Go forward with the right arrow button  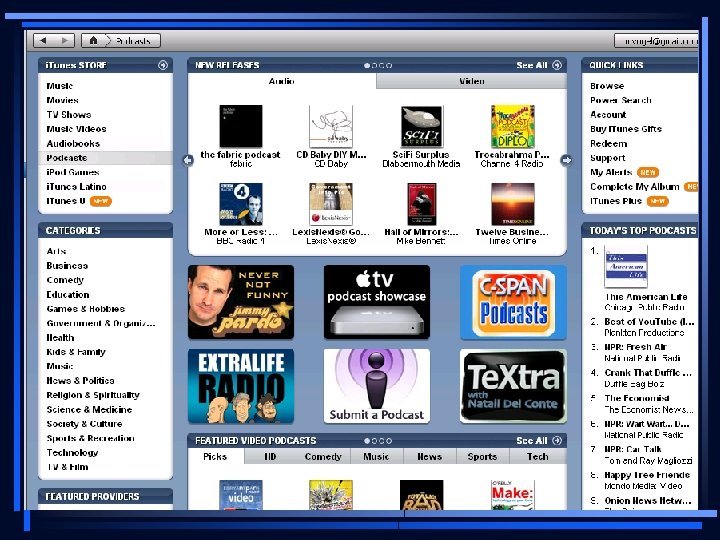pyautogui.click(x=65, y=40)
